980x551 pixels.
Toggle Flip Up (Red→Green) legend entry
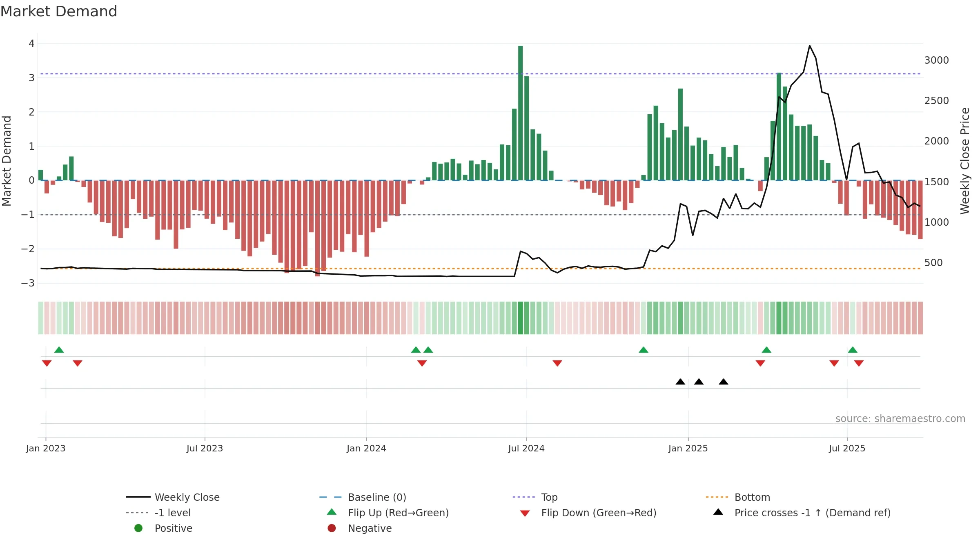(x=388, y=513)
